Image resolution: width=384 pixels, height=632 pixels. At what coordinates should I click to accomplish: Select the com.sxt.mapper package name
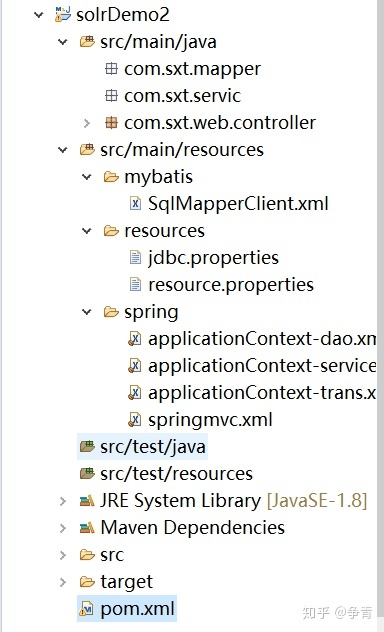coord(193,70)
